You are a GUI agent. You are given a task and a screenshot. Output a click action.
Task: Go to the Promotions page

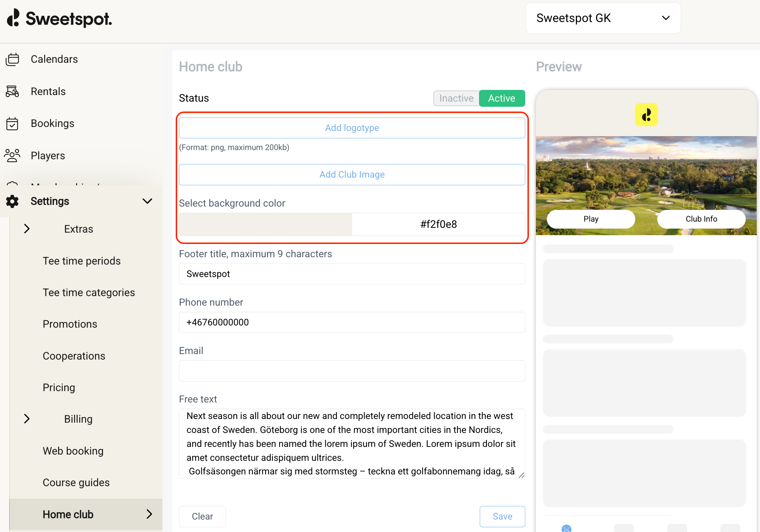[x=70, y=324]
